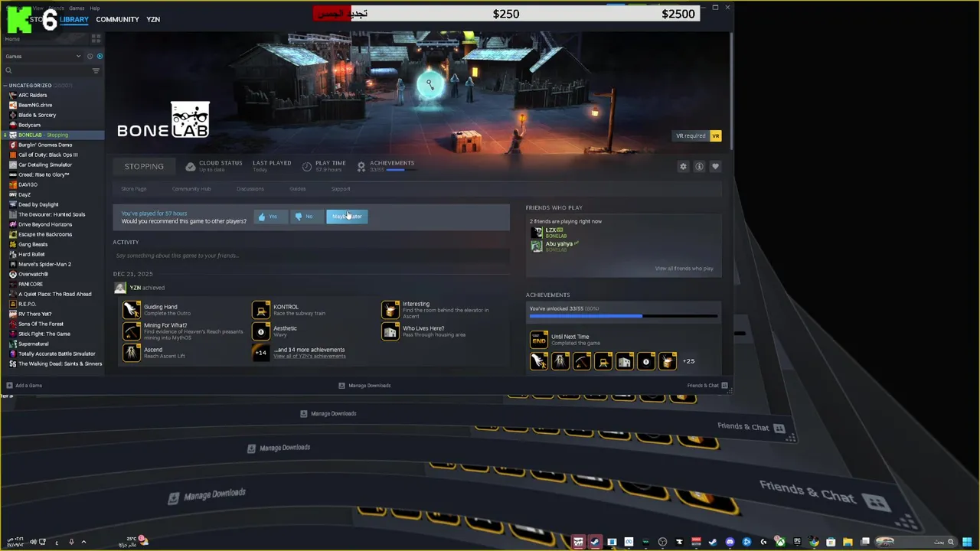Click the Aesthetic achievement icon

pyautogui.click(x=261, y=331)
